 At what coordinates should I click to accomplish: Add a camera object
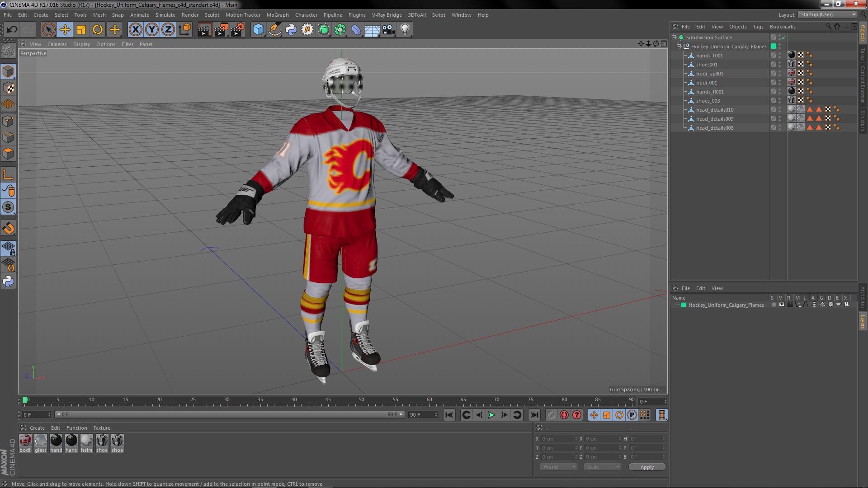coord(388,30)
